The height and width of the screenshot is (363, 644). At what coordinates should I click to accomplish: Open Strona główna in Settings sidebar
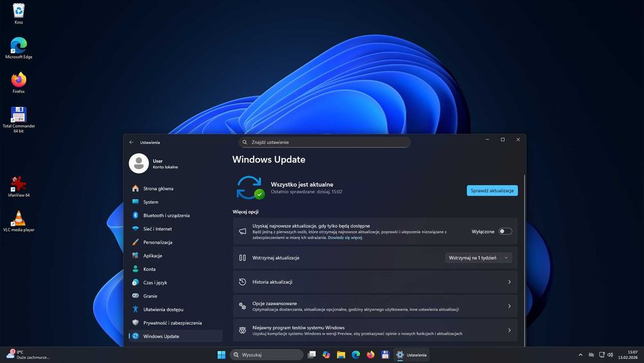(x=176, y=188)
